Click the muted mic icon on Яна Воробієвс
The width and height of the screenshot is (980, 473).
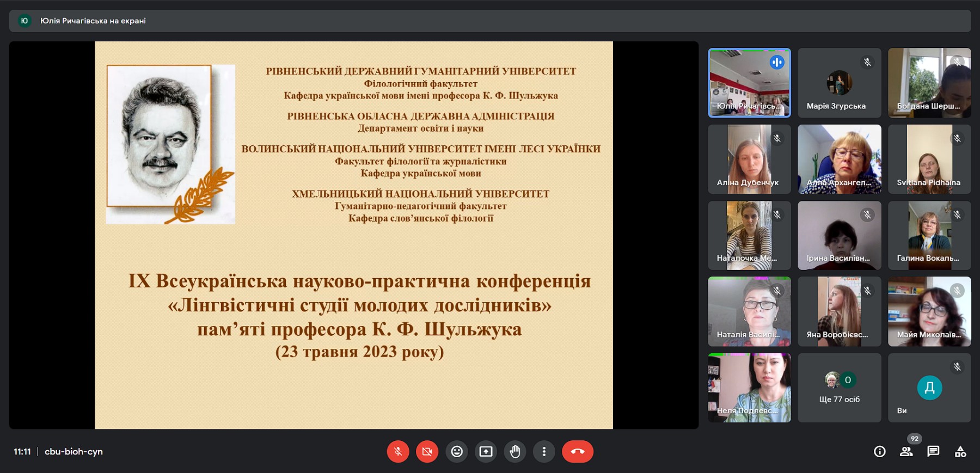click(867, 291)
